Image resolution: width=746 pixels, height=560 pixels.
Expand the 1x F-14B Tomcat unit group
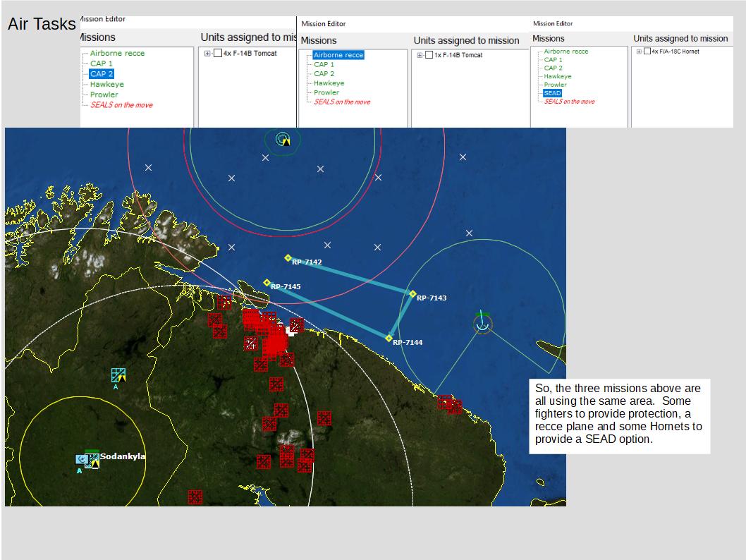(420, 55)
